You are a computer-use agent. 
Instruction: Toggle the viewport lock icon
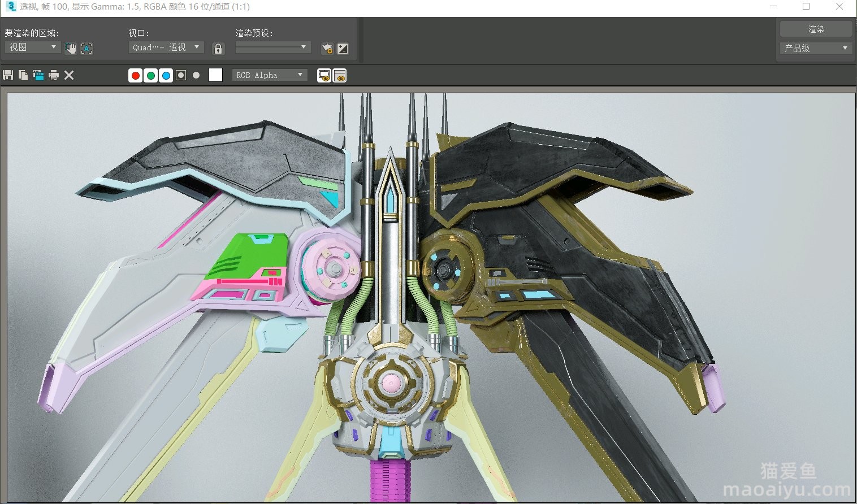click(218, 49)
